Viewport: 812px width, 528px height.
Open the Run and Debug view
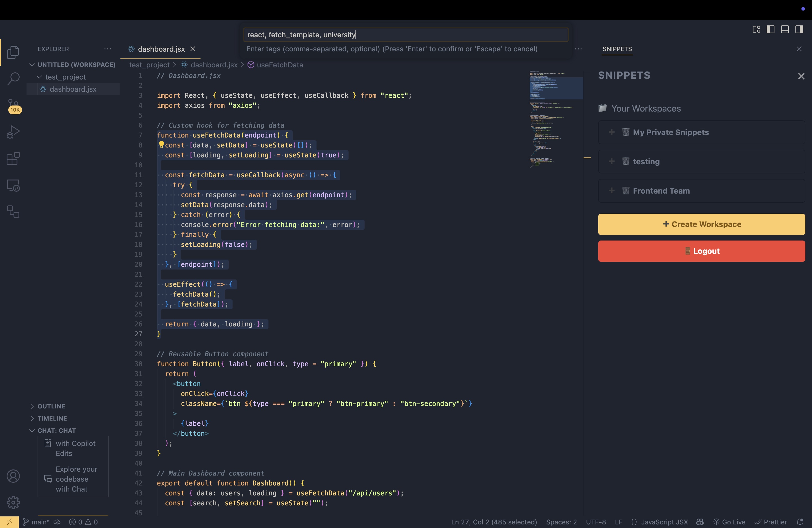coord(13,132)
